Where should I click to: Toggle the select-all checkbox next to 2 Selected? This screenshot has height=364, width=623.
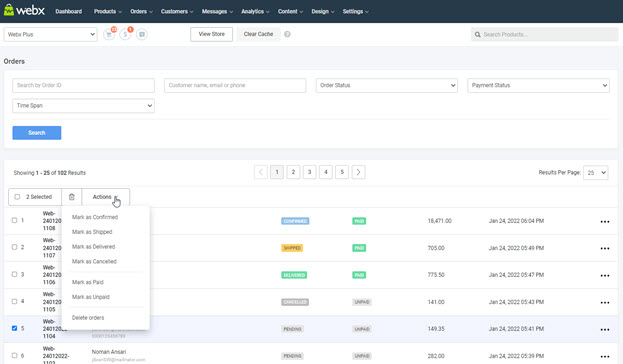17,197
